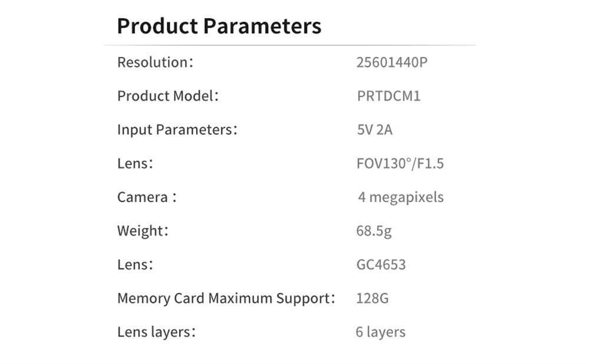Click the Product Parameters heading
The height and width of the screenshot is (364, 589).
pyautogui.click(x=219, y=27)
